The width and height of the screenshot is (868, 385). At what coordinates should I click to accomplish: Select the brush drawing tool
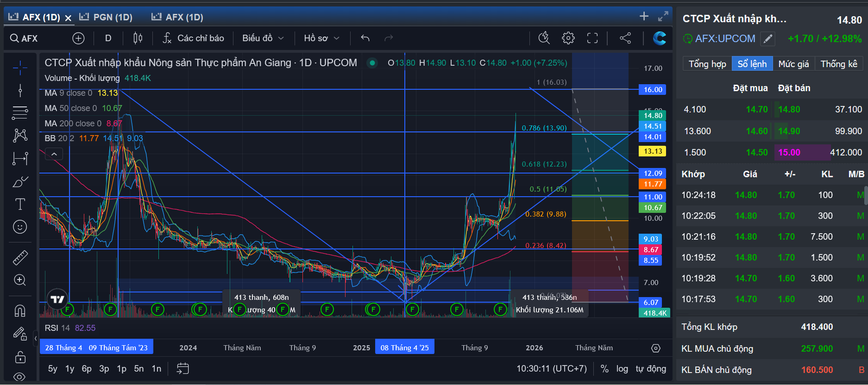coord(20,181)
